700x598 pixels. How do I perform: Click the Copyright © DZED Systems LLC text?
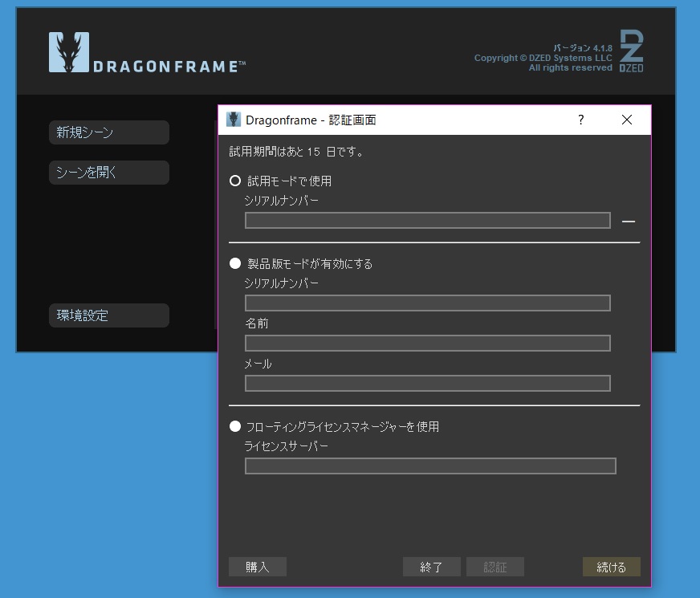click(543, 58)
